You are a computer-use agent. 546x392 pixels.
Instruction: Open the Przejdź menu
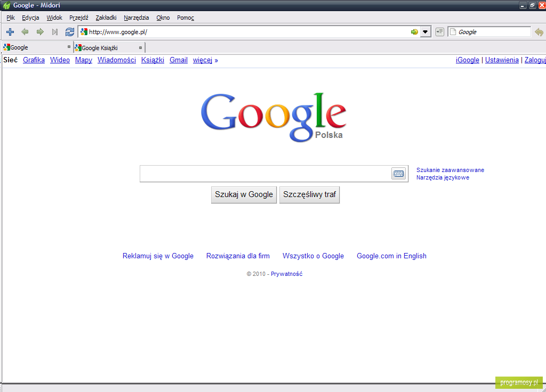(79, 18)
